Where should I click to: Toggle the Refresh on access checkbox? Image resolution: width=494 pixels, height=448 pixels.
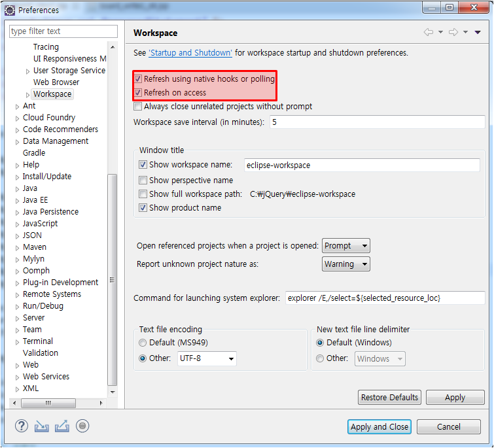pos(138,93)
